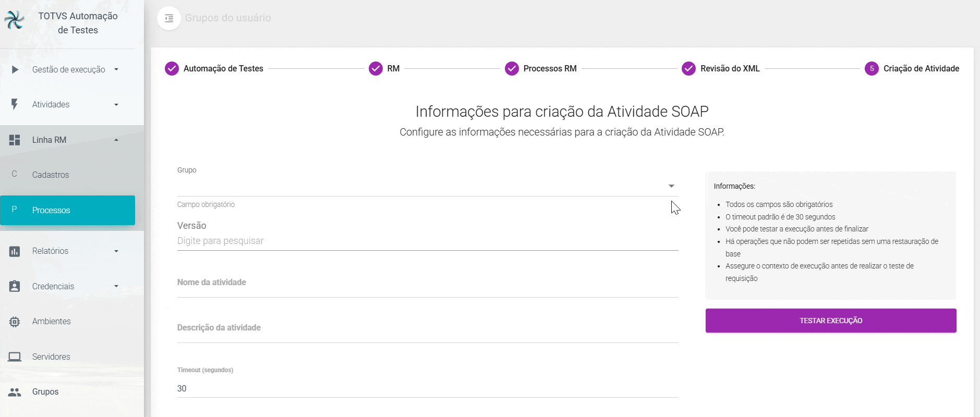This screenshot has width=980, height=417.
Task: Click the Servidores laptop icon
Action: [15, 357]
